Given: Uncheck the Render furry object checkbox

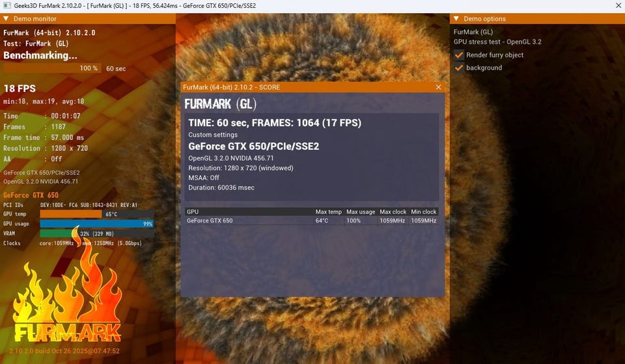Looking at the screenshot, I should point(459,55).
